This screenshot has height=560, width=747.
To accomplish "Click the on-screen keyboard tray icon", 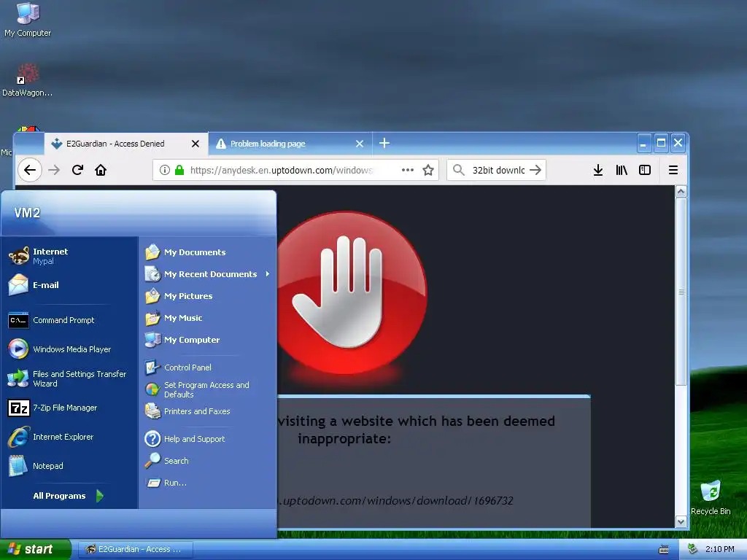I will (664, 550).
